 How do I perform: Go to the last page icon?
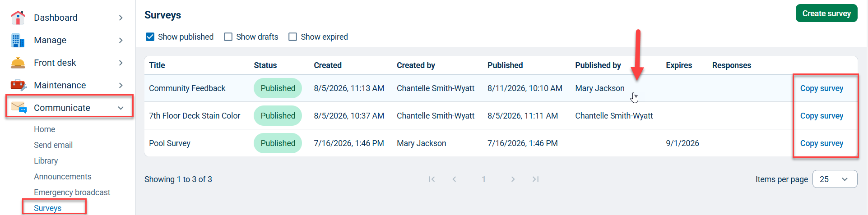click(535, 179)
